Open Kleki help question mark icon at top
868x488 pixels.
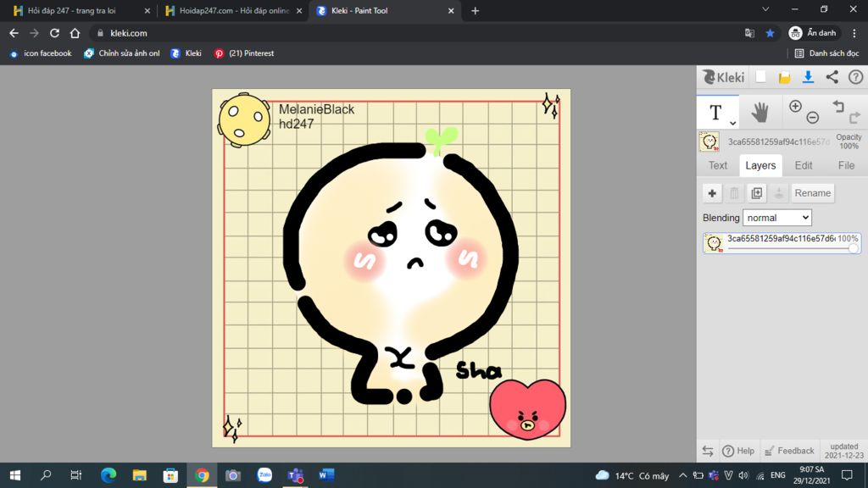click(x=856, y=77)
